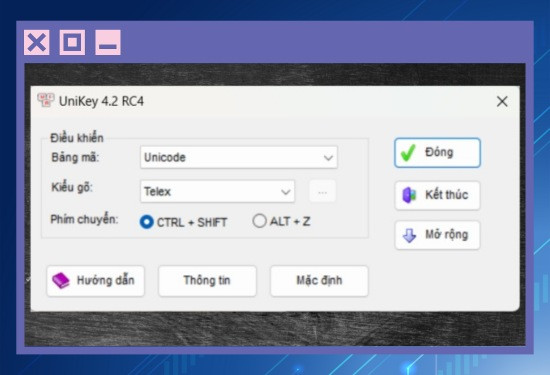Screen dimensions: 550x375
Task: Click the Bảng mã label
Action: [75, 157]
